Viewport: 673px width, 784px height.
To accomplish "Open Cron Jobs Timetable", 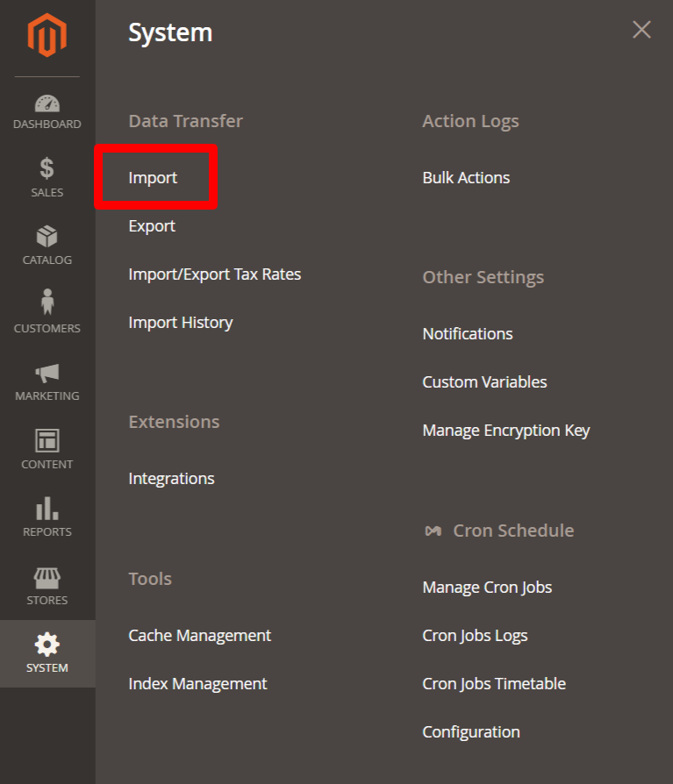I will (x=494, y=684).
